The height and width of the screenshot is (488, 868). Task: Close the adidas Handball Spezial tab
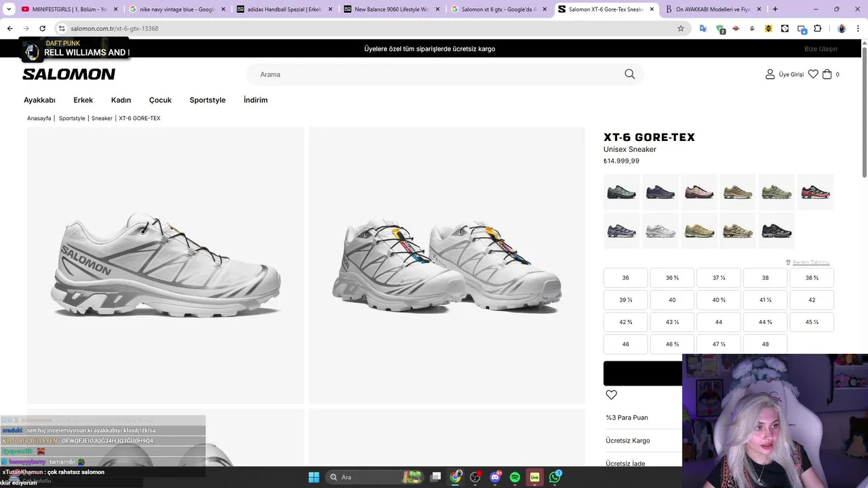(330, 9)
